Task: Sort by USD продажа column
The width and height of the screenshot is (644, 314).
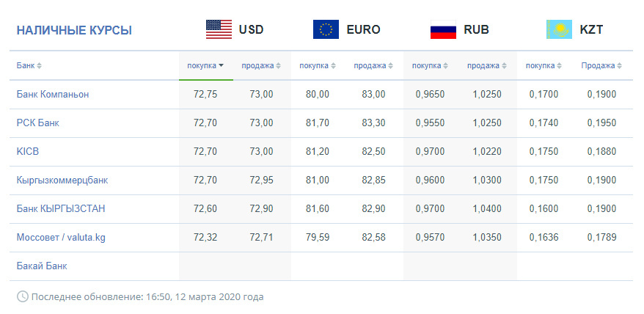Action: 261,66
